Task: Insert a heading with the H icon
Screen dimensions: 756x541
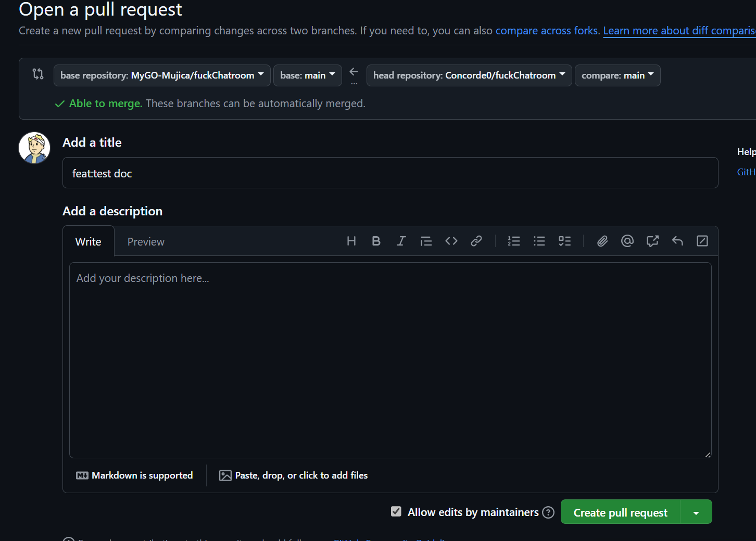Action: point(351,241)
